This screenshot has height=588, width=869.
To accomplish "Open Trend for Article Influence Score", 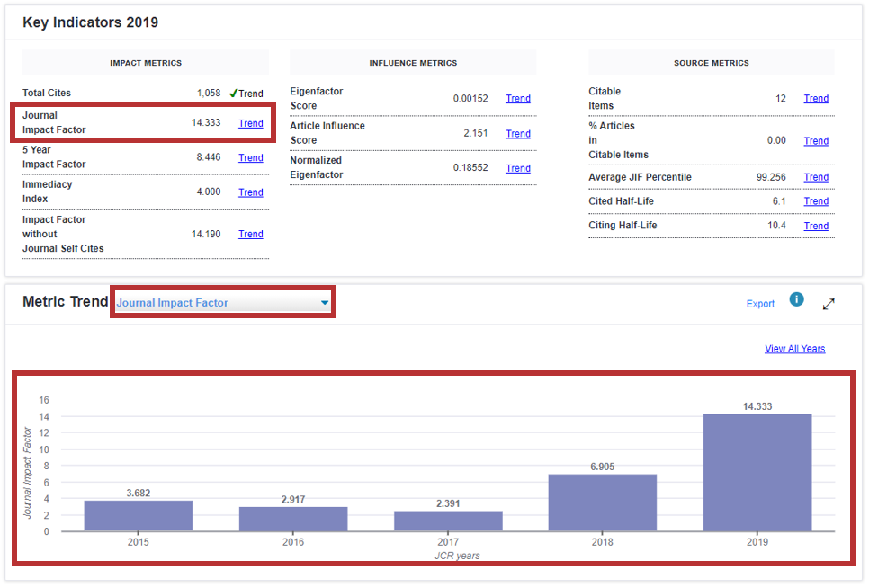I will pyautogui.click(x=517, y=133).
